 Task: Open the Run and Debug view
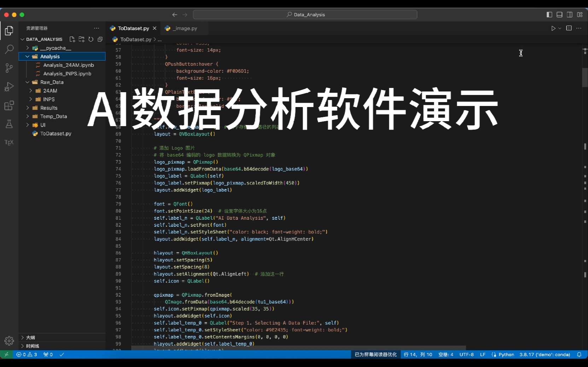9,87
